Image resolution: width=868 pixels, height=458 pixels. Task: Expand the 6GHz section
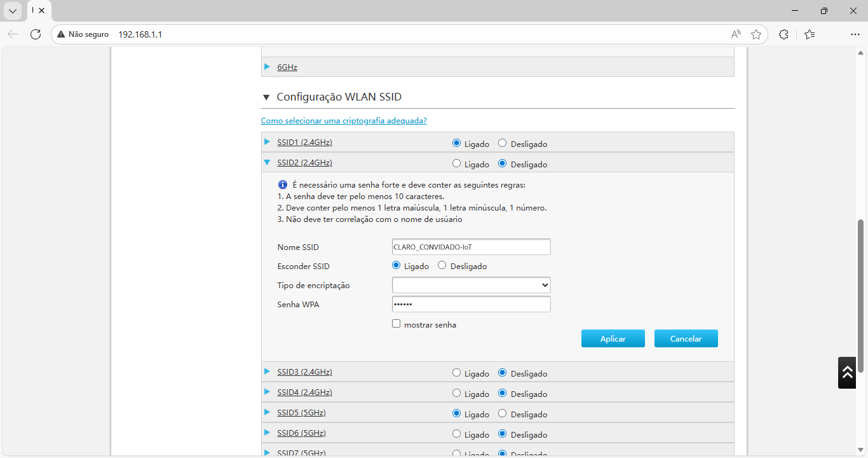[x=287, y=67]
